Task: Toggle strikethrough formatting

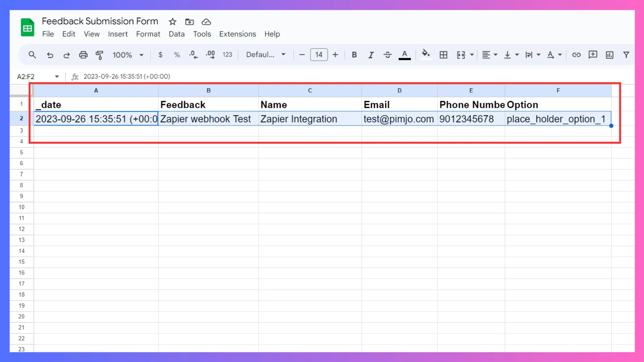Action: pos(387,55)
